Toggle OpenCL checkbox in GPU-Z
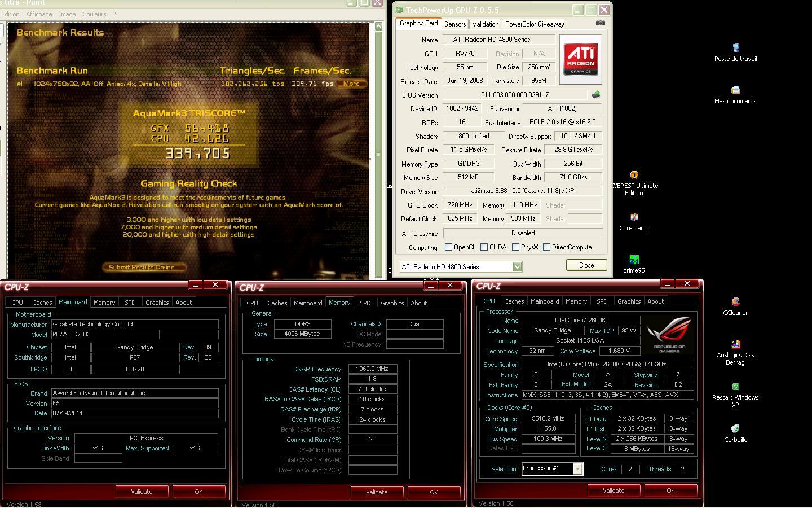Viewport: 812px width, 508px height. click(448, 247)
